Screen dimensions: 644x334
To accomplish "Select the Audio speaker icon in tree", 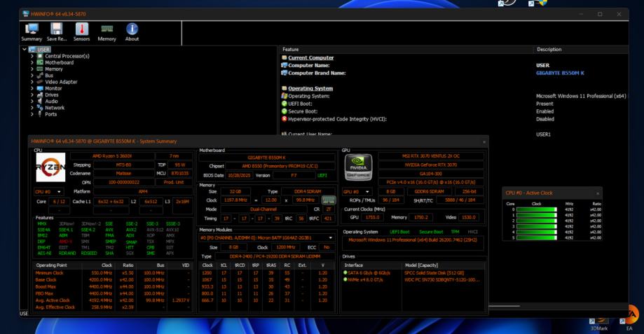I will point(40,101).
